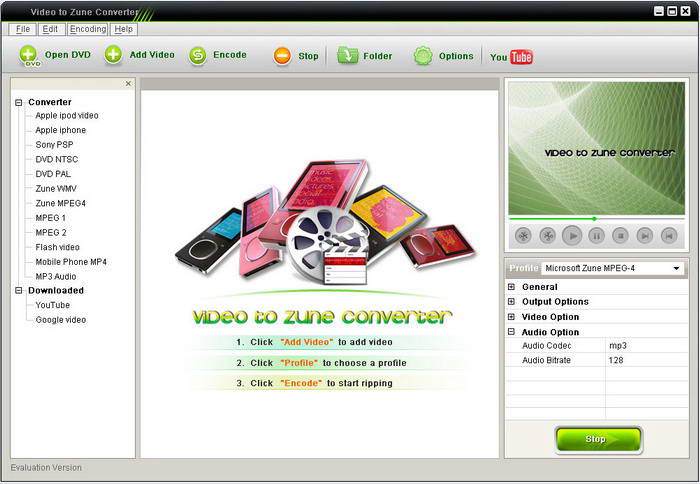Viewport: 700px width, 484px height.
Task: Click the large green Stop button
Action: 598,439
